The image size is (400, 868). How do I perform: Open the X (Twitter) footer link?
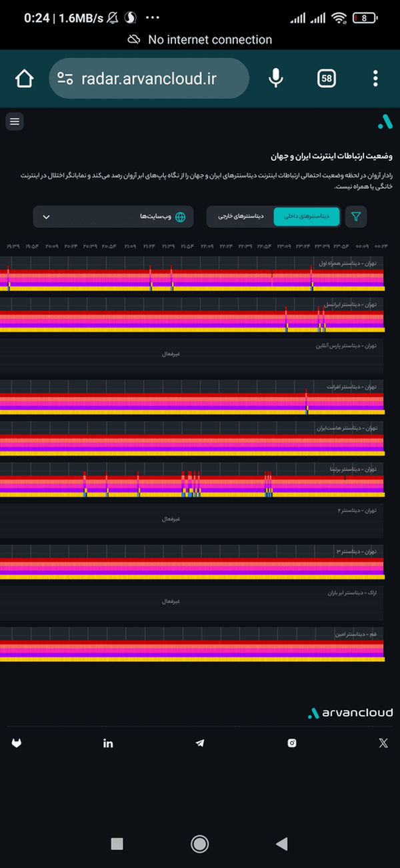click(383, 743)
